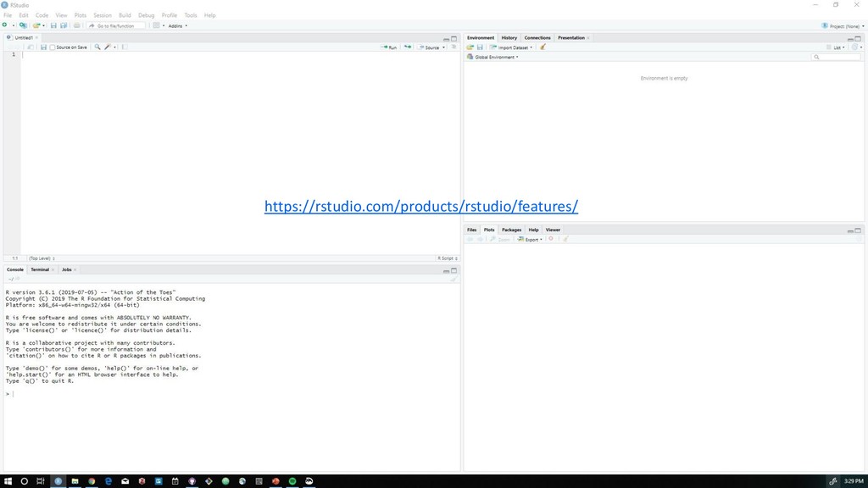868x488 pixels.
Task: Expand the Source button dropdown arrow
Action: (x=443, y=47)
